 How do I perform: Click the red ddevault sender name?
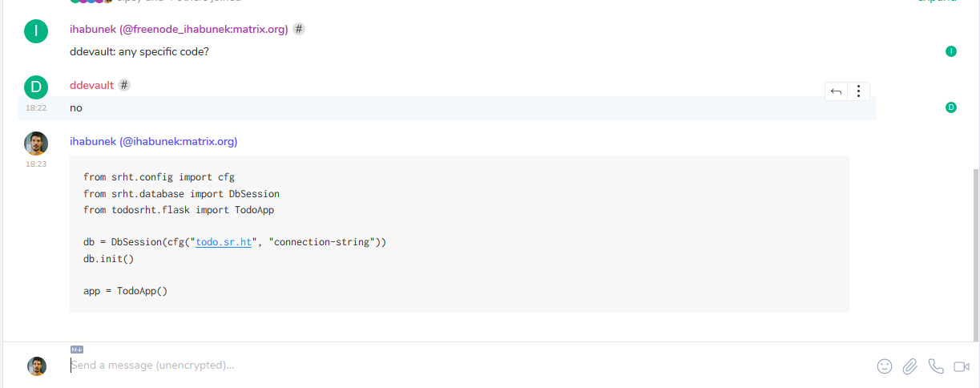pos(91,85)
